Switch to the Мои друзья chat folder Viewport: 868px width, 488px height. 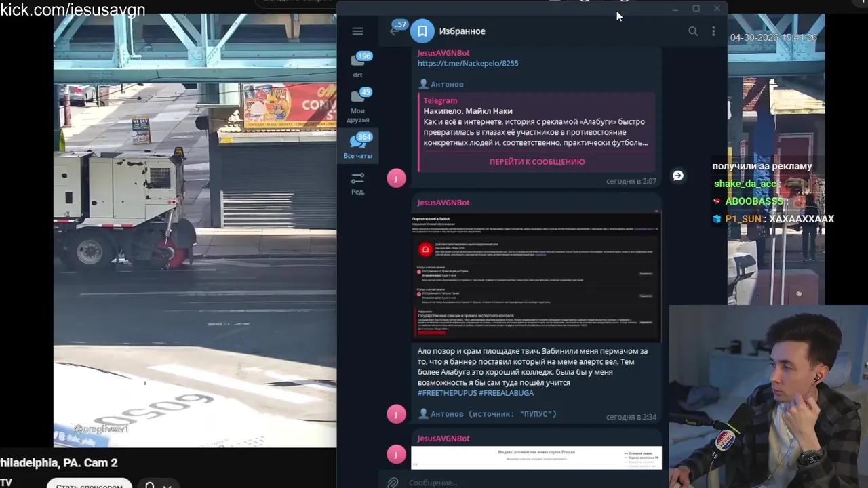[357, 106]
